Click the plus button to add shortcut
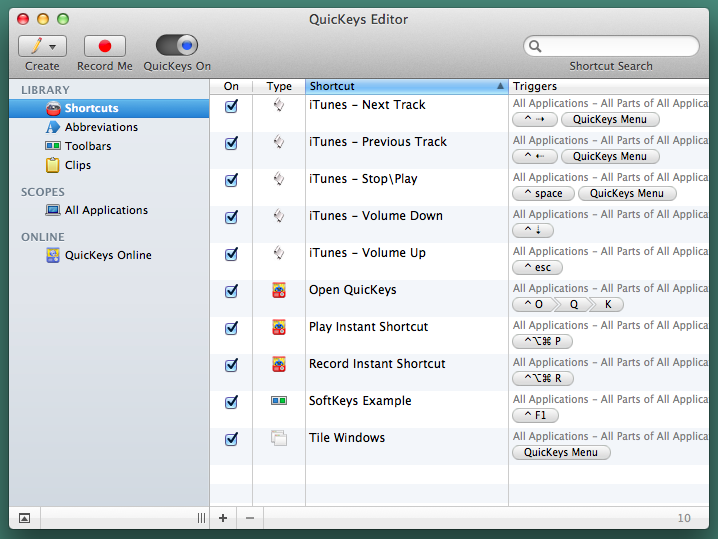 [x=223, y=518]
